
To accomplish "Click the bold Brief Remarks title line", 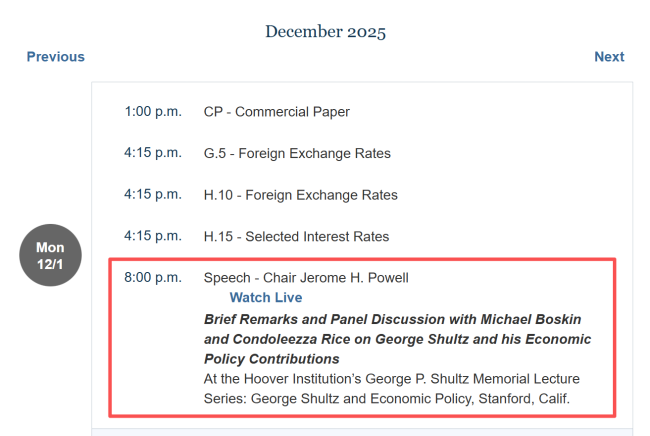I will 392,319.
